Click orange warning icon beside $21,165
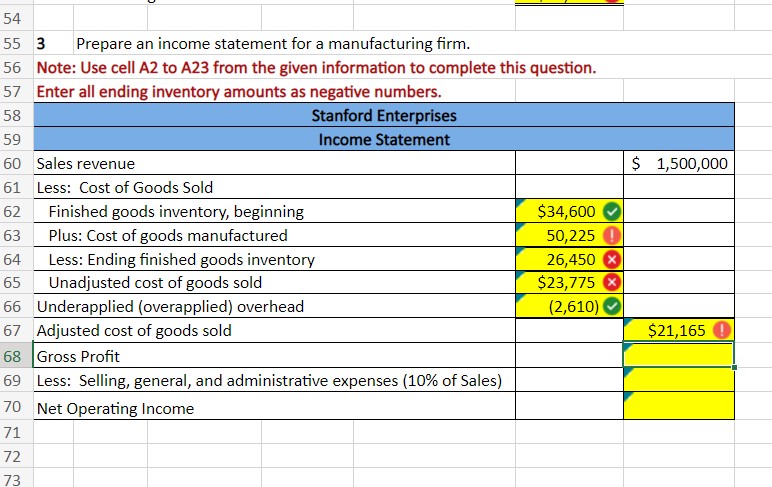Screen dimensions: 772x487 pos(722,330)
